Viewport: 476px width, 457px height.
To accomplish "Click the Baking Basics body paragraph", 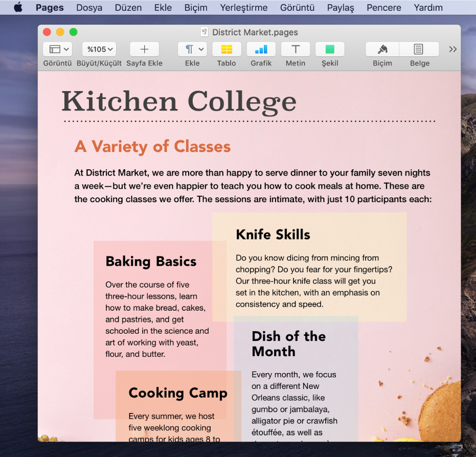I will tap(157, 319).
